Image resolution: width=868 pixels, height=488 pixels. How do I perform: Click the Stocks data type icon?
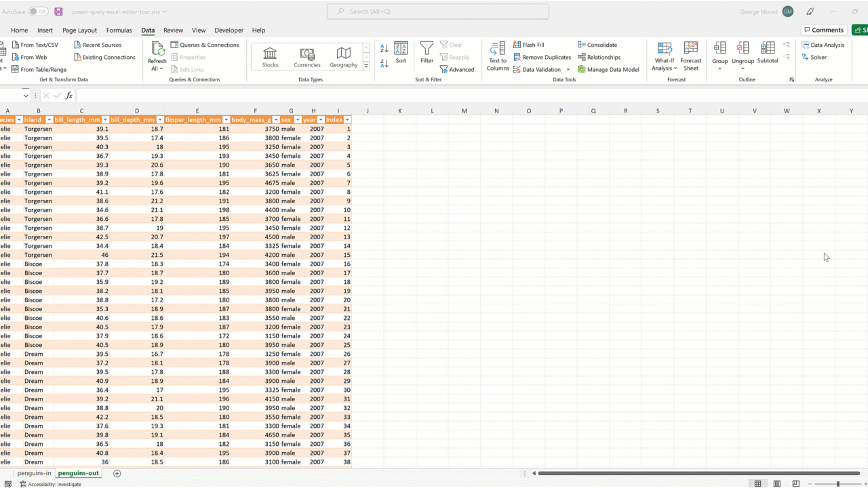pyautogui.click(x=270, y=54)
